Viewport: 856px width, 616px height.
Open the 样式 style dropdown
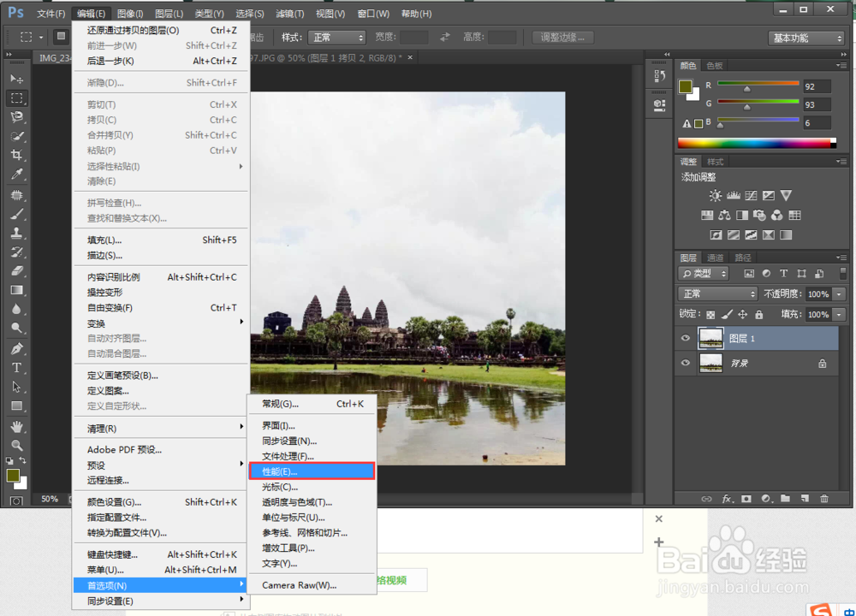(336, 38)
